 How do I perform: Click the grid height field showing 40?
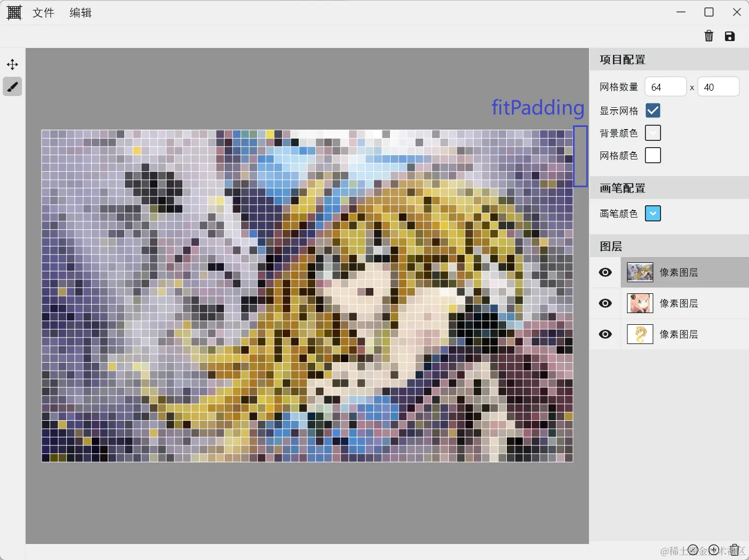click(718, 87)
